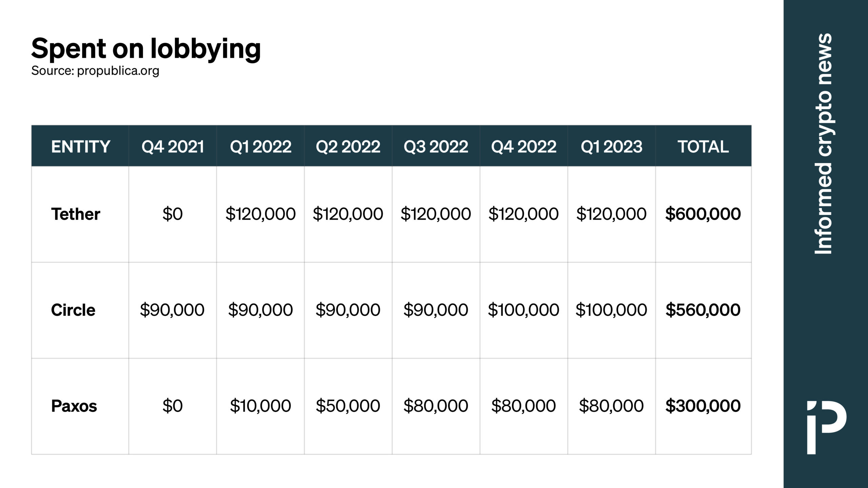Click the white iP logo icon

click(827, 427)
